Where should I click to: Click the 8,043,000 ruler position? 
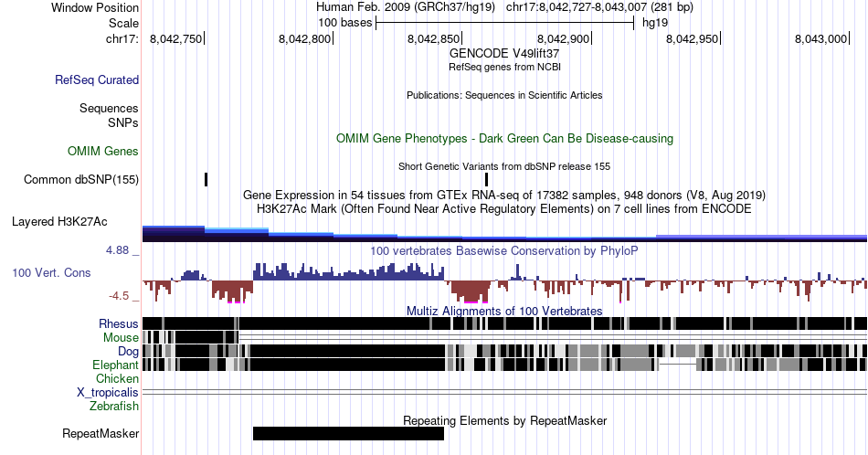coord(821,38)
